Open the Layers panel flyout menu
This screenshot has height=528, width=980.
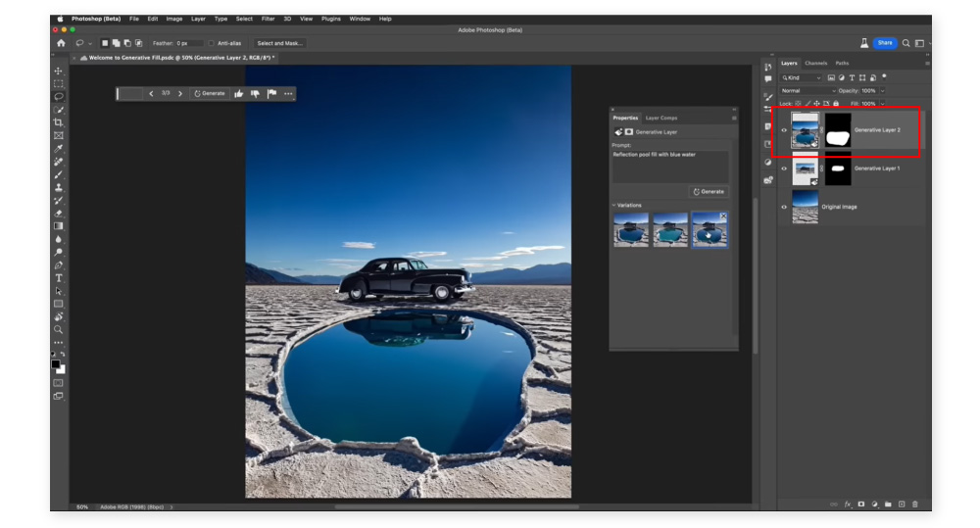(x=927, y=63)
